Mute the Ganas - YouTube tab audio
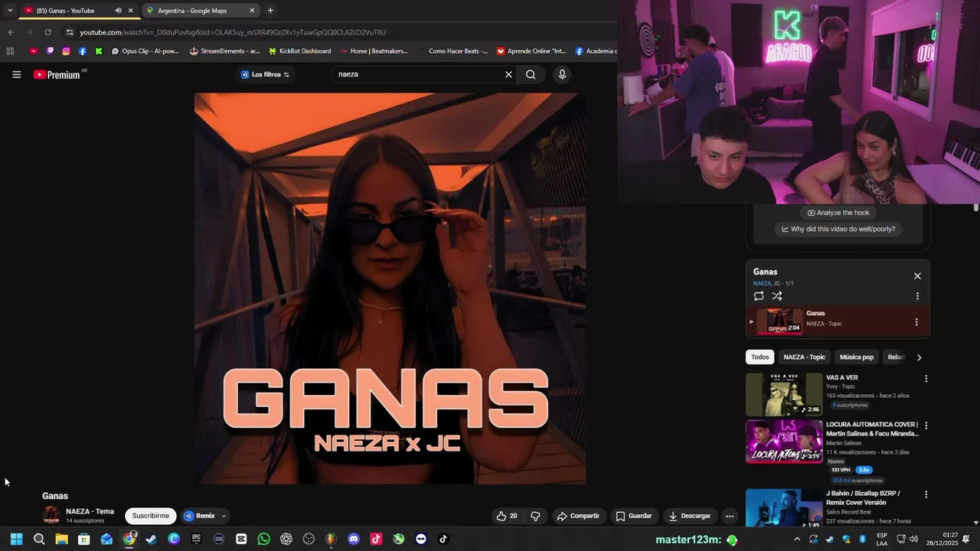Viewport: 980px width, 551px height. pos(118,11)
